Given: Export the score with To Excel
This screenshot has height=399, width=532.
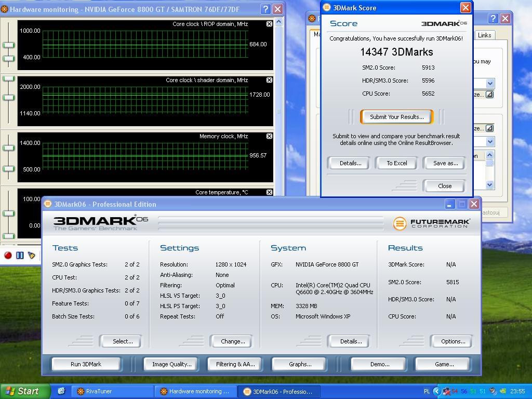Looking at the screenshot, I should pos(397,163).
